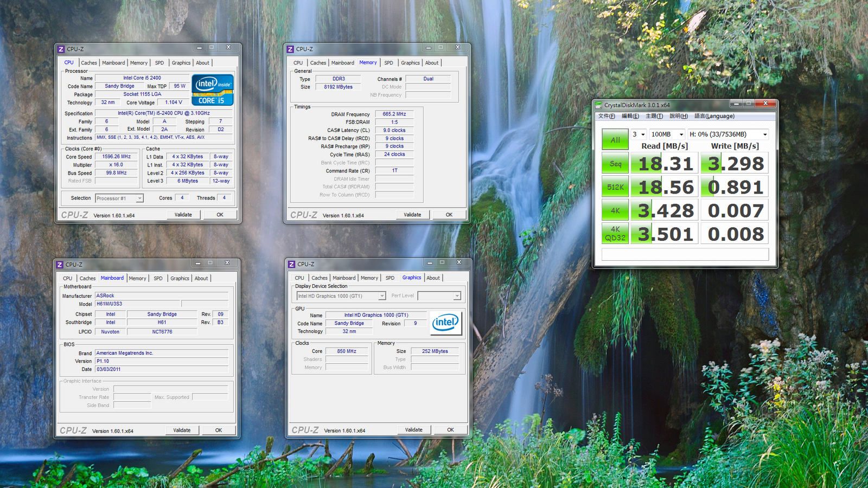Run the 512K test in CrystalDiskMark

point(615,187)
